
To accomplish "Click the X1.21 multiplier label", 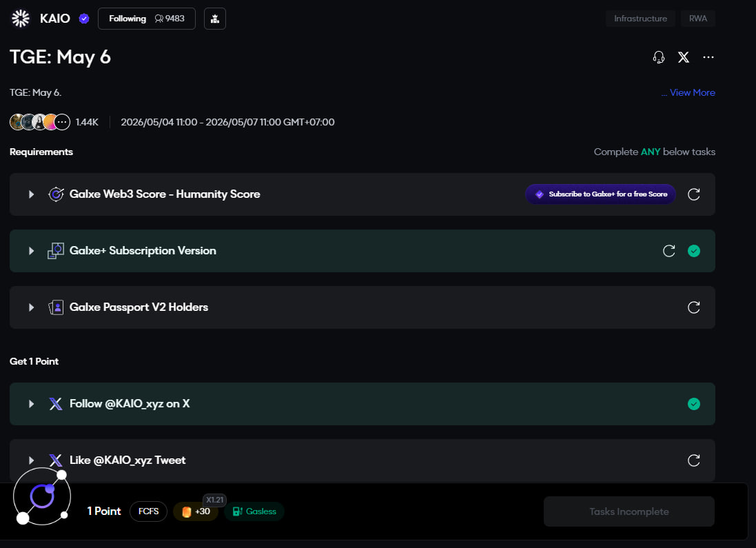I will 215,500.
